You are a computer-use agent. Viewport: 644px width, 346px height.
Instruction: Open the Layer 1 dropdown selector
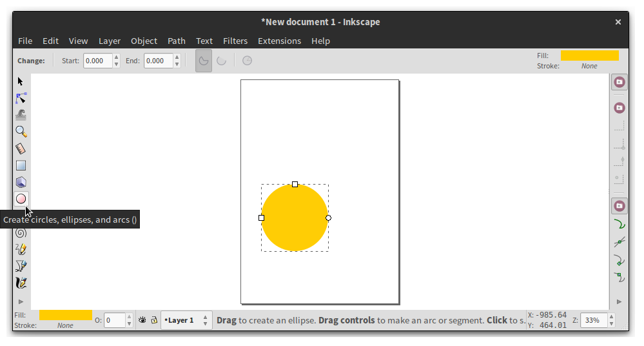coord(186,320)
